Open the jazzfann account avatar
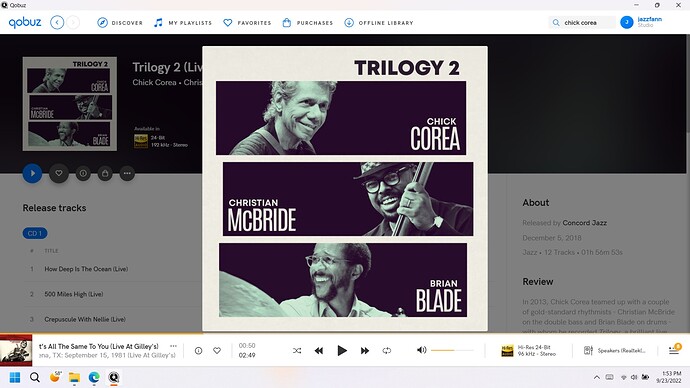Screen dimensions: 690x388 (x=626, y=22)
